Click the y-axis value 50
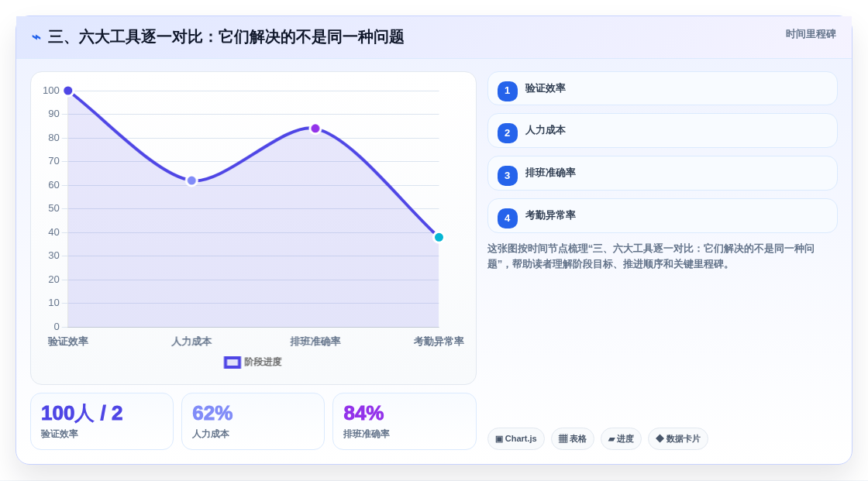 pos(53,208)
